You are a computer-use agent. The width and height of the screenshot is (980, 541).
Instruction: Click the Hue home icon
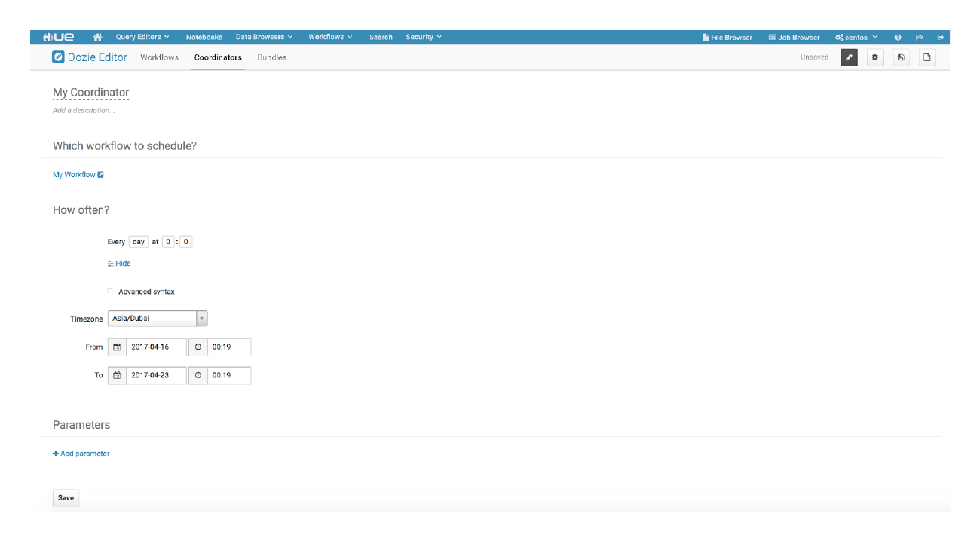(x=97, y=37)
